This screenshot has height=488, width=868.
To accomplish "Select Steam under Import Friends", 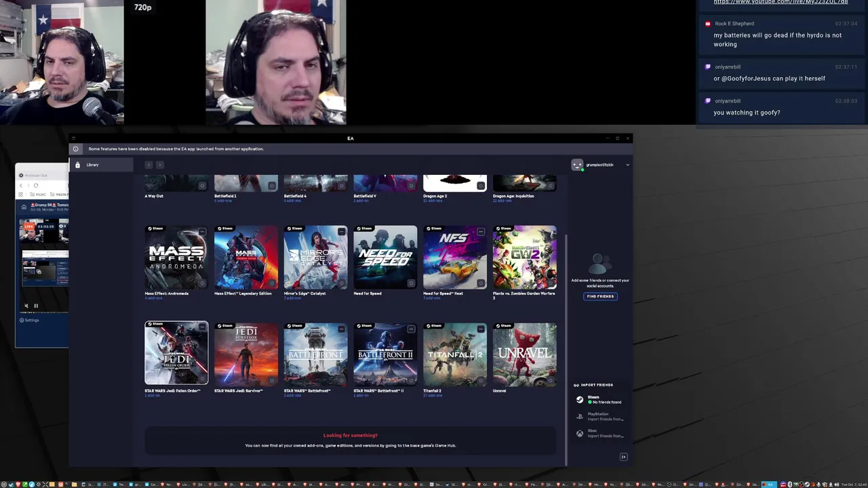I will coord(600,400).
